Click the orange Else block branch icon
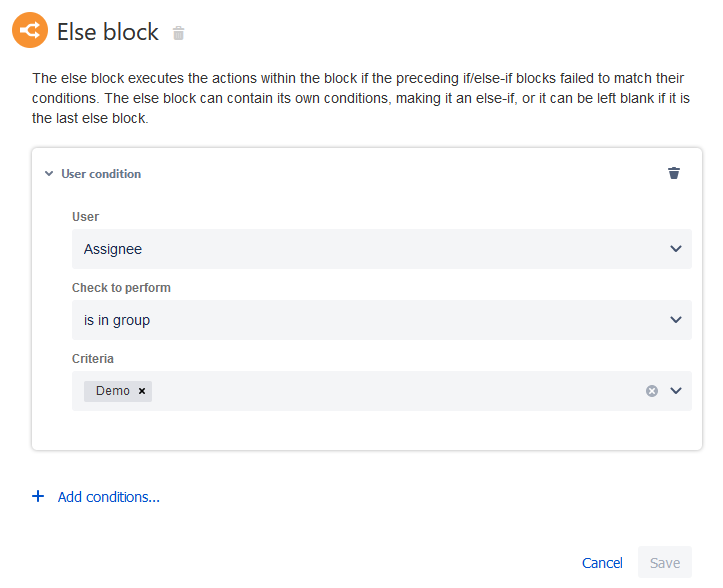The image size is (723, 588). click(30, 31)
